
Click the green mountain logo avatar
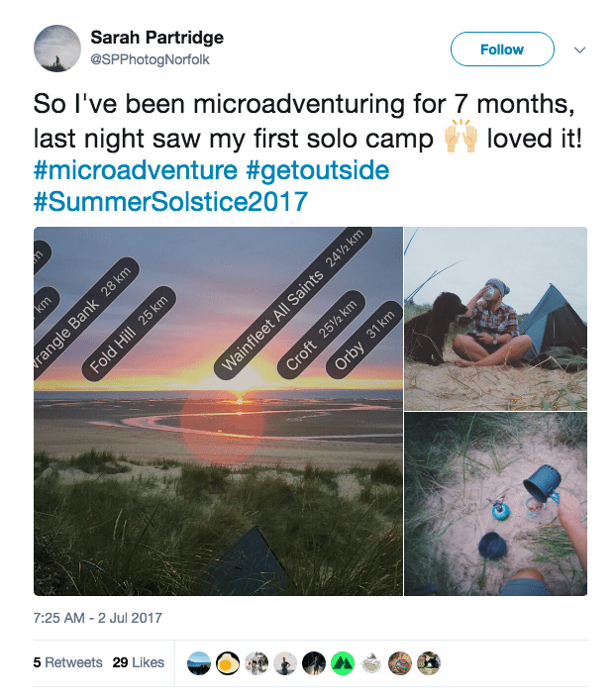coord(343,662)
